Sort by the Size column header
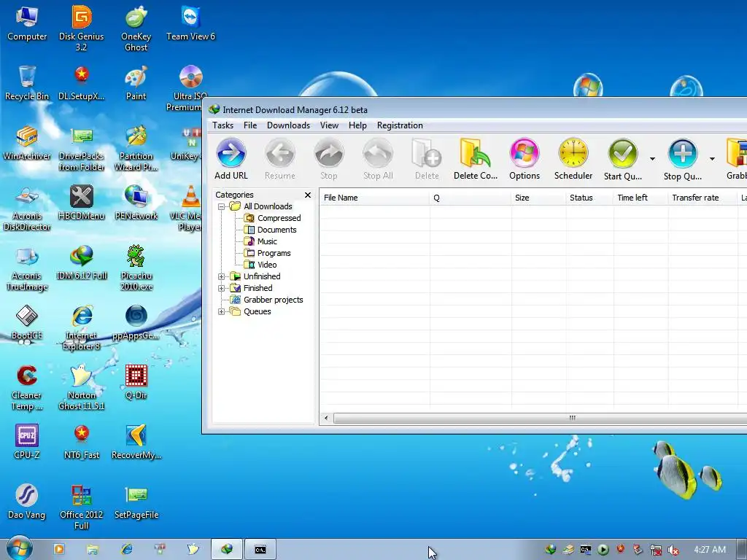Viewport: 747px width, 560px height. [x=539, y=198]
